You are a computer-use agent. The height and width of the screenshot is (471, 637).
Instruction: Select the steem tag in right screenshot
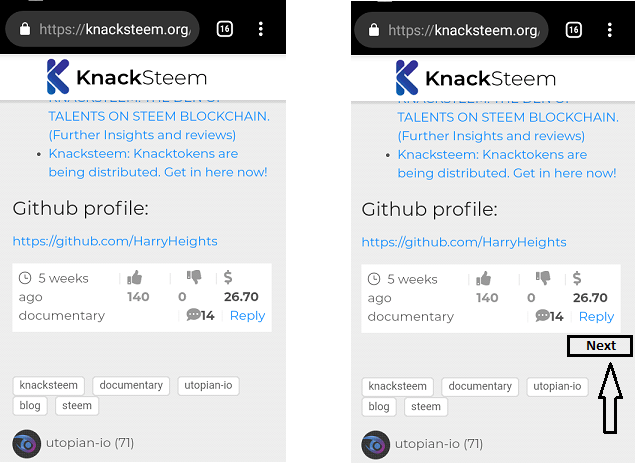click(426, 406)
